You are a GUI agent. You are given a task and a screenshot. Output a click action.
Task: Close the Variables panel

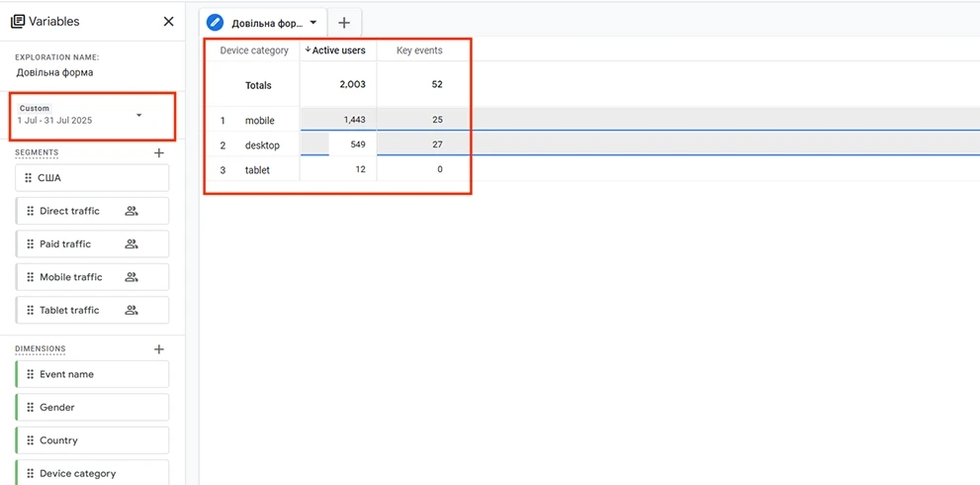click(x=168, y=21)
